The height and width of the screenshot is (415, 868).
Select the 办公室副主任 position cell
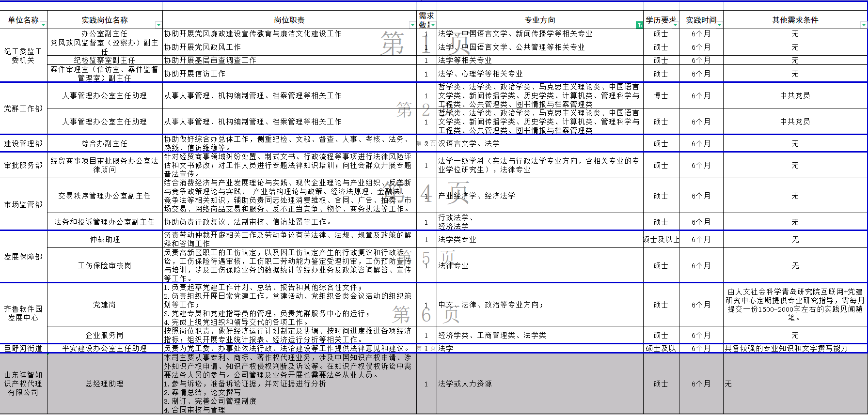[x=105, y=33]
